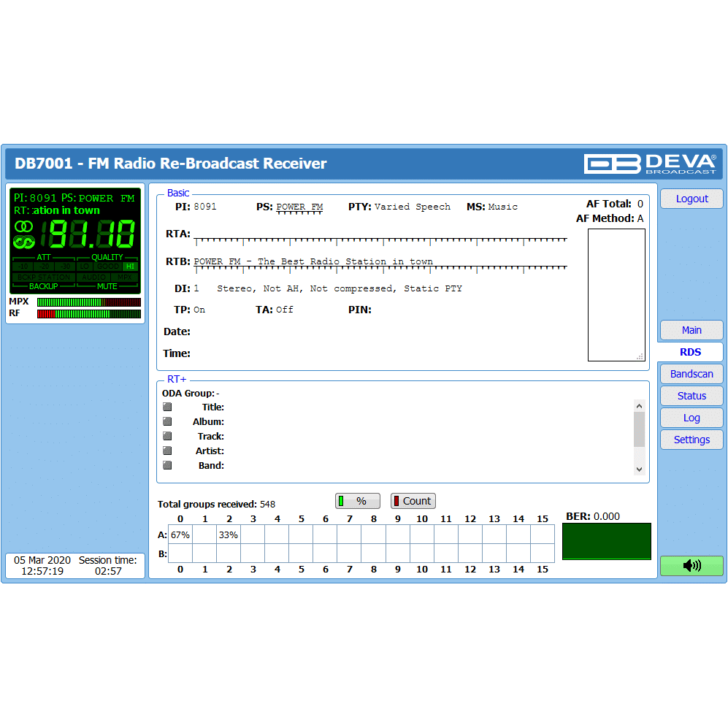The width and height of the screenshot is (728, 728).
Task: Click the Band indicator square in RT+
Action: pyautogui.click(x=167, y=465)
